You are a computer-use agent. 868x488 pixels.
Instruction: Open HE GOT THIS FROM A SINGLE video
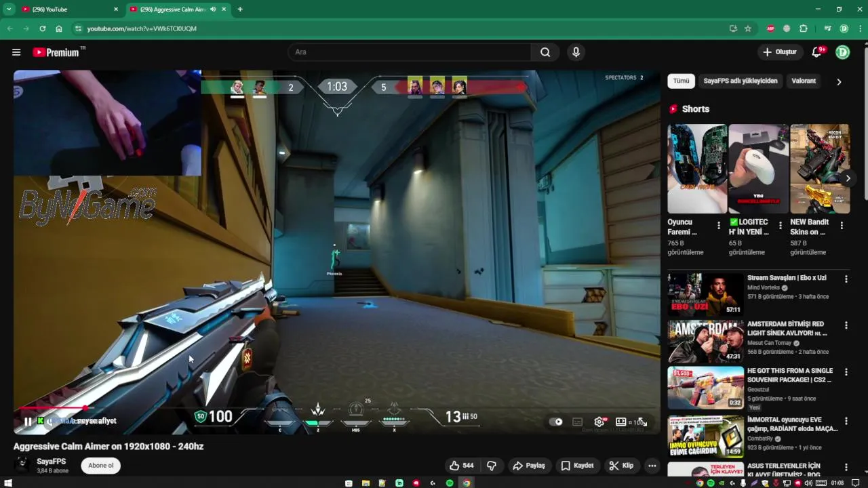tap(706, 388)
